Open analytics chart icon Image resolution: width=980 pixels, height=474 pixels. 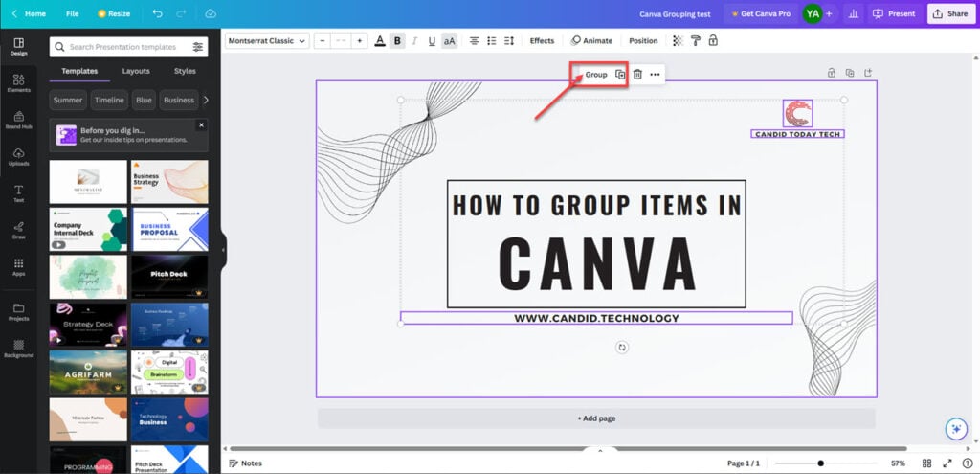click(853, 13)
